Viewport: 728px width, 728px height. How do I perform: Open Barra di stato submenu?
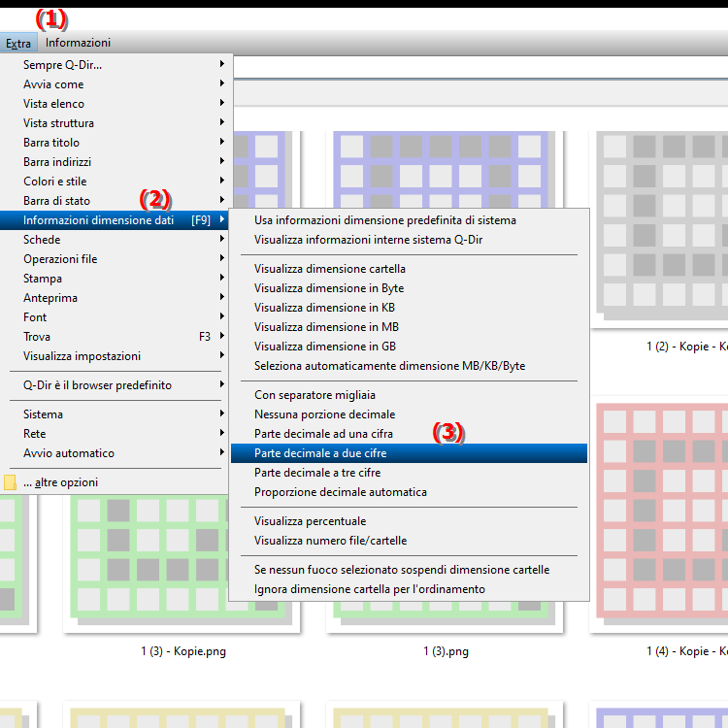coord(115,201)
